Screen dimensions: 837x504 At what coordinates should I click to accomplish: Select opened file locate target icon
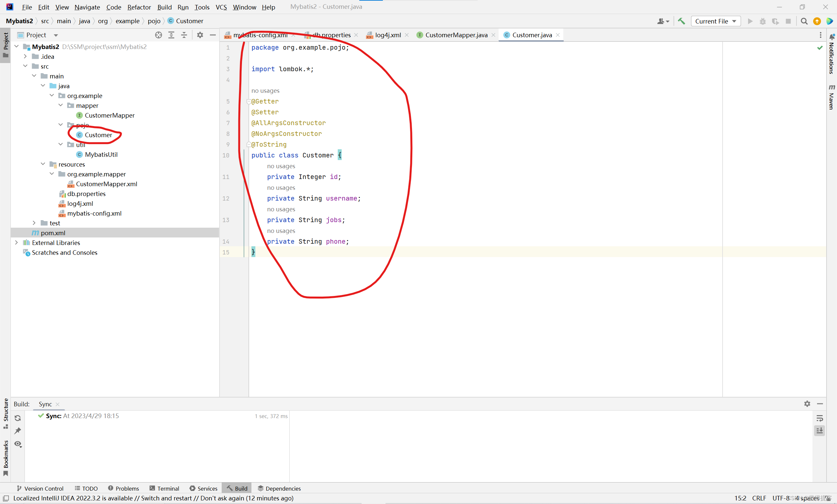point(158,35)
